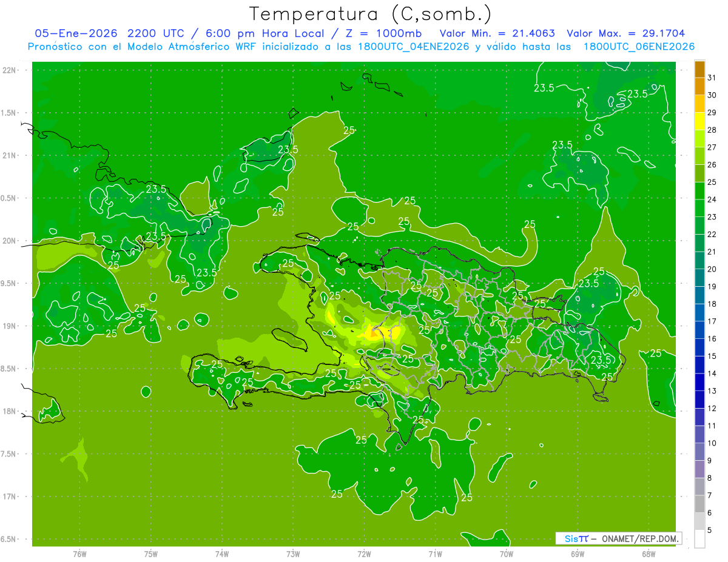728x562 pixels.
Task: Pick the yellow legend swatch between 28 and 29
Action: pyautogui.click(x=699, y=121)
